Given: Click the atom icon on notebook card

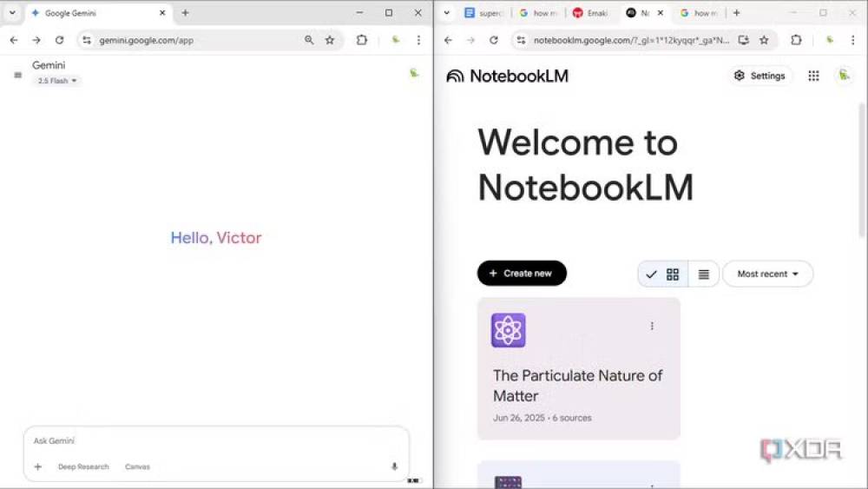Looking at the screenshot, I should click(508, 330).
